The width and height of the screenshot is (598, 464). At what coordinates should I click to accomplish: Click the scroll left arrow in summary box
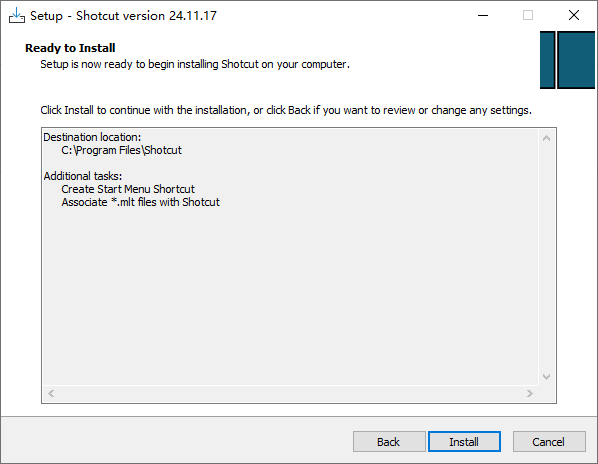51,393
